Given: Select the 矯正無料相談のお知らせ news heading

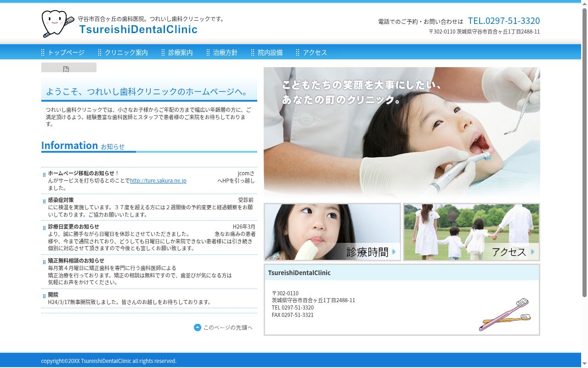Looking at the screenshot, I should click(76, 261).
